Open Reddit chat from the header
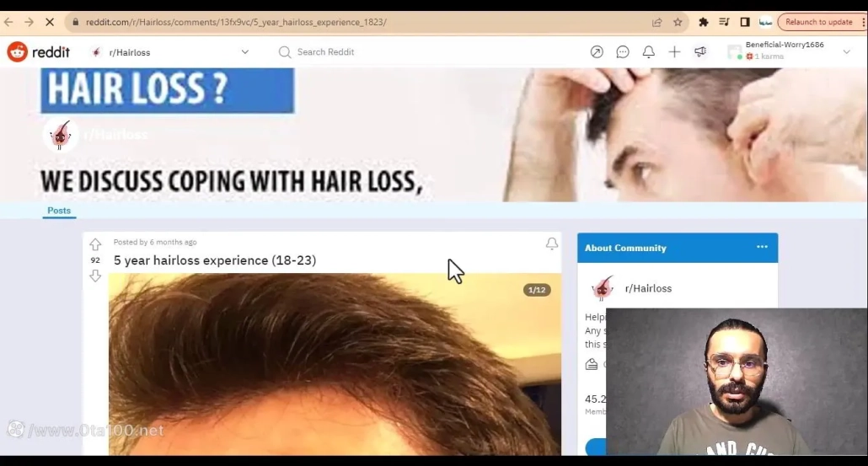 [x=623, y=52]
